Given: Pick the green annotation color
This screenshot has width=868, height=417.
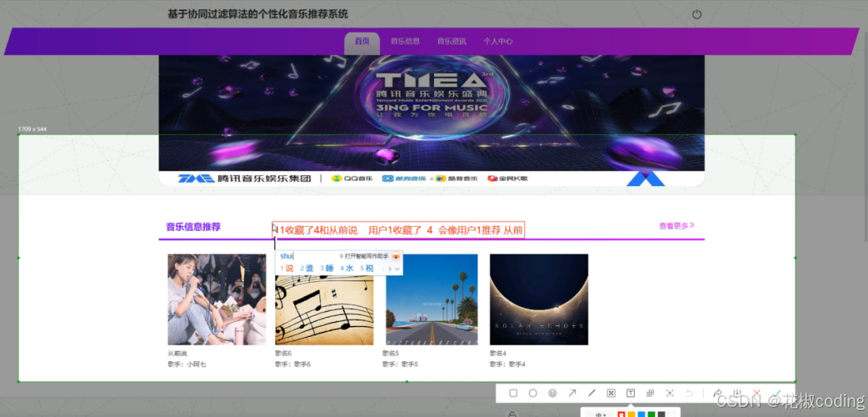Looking at the screenshot, I should pyautogui.click(x=651, y=414).
